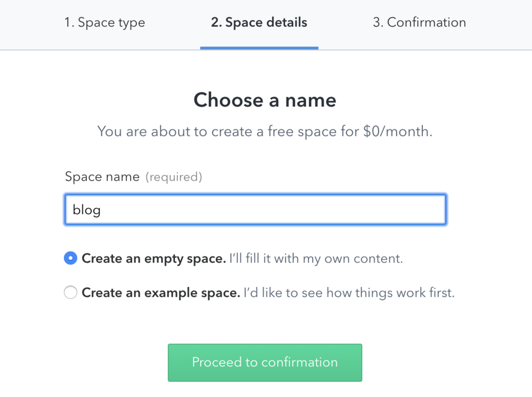
Task: Click the bold 'Create an empty space.' label
Action: 154,258
